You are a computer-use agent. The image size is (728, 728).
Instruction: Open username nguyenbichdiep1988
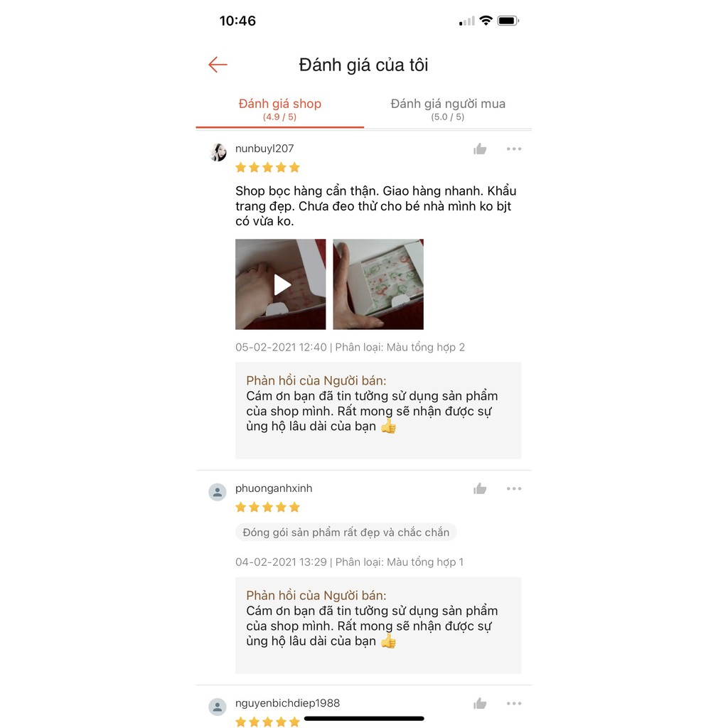click(287, 703)
